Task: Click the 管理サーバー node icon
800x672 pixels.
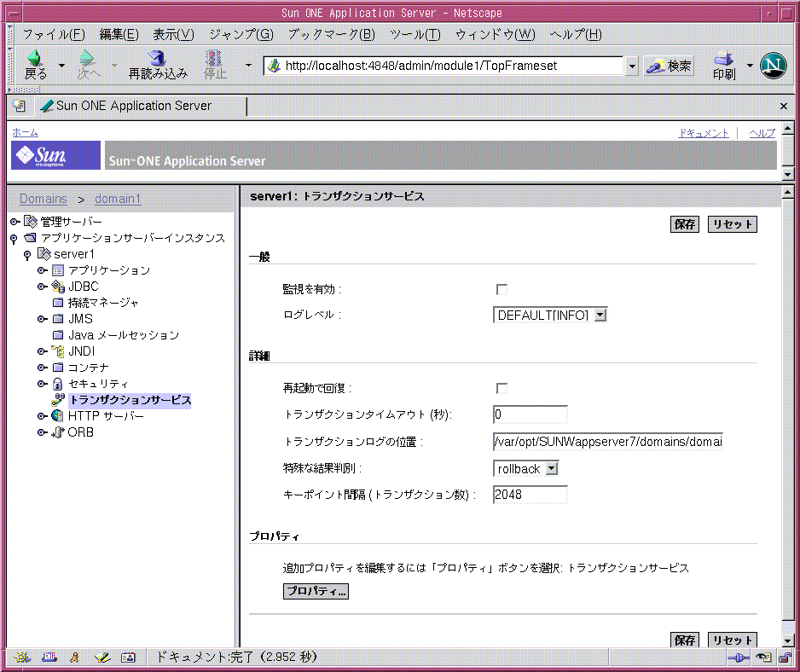Action: coord(31,222)
